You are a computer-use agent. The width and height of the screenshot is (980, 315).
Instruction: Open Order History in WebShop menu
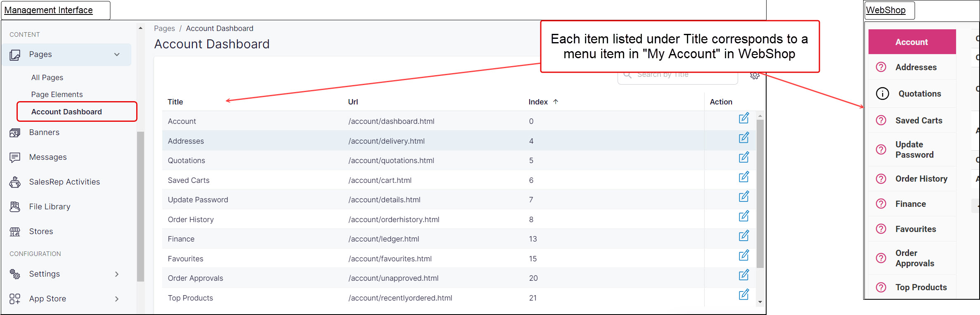coord(921,179)
